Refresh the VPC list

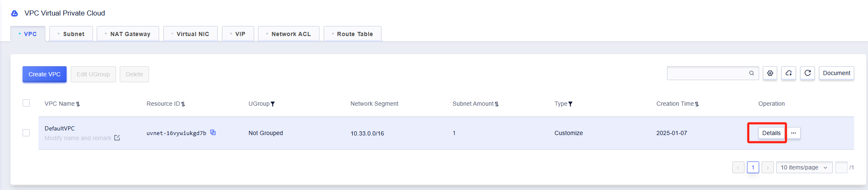point(807,73)
